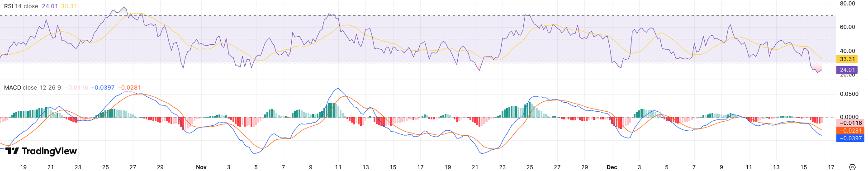This screenshot has width=868, height=171.
Task: Select MACD close 12 26 9 label
Action: pyautogui.click(x=33, y=87)
